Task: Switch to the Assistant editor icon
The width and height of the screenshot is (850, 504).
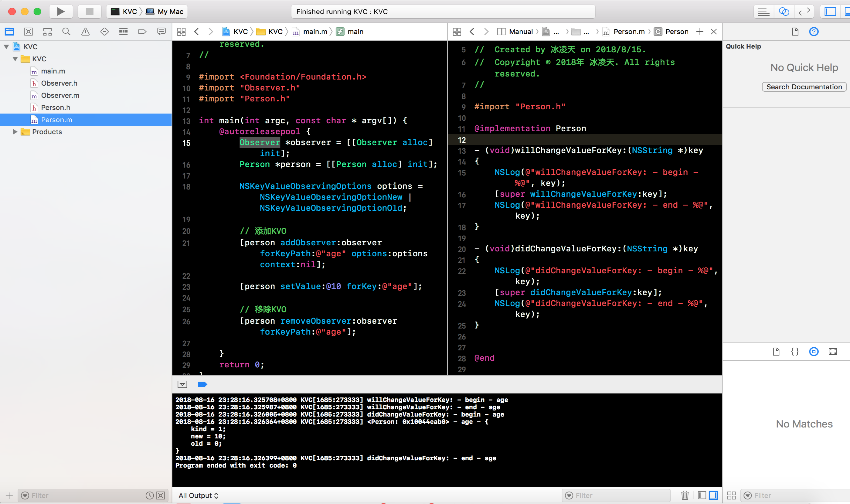Action: coord(784,12)
